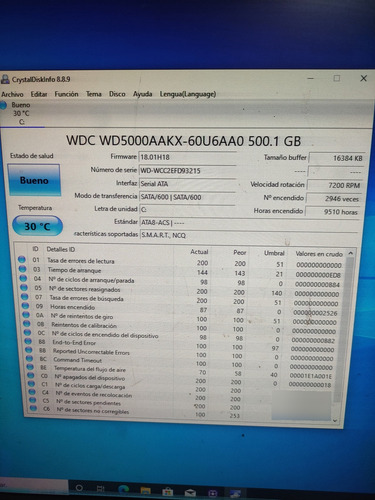Click the status dot for End-to-End Error
The image size is (375, 500).
click(28, 341)
